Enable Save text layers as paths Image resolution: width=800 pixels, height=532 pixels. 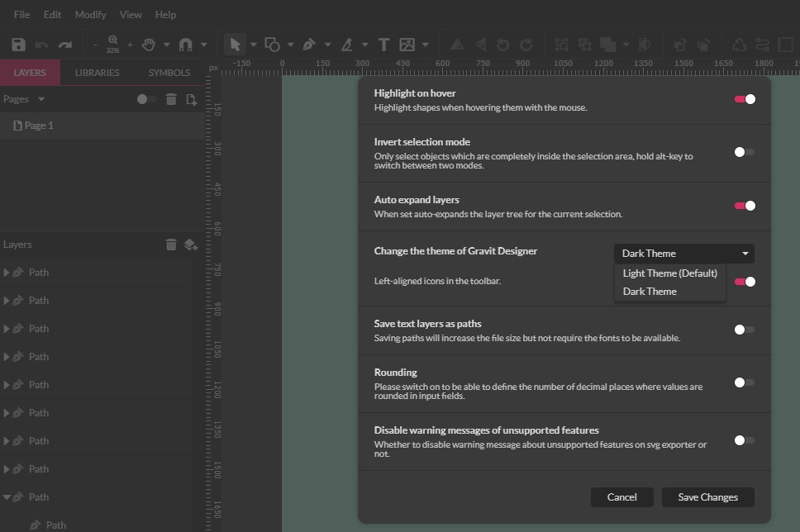tap(745, 329)
